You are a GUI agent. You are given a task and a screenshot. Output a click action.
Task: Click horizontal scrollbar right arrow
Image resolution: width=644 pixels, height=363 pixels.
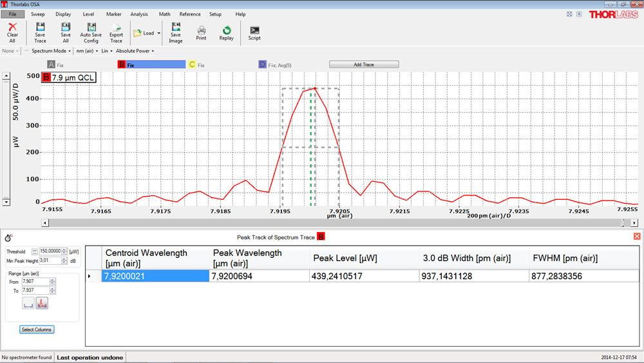click(x=634, y=223)
